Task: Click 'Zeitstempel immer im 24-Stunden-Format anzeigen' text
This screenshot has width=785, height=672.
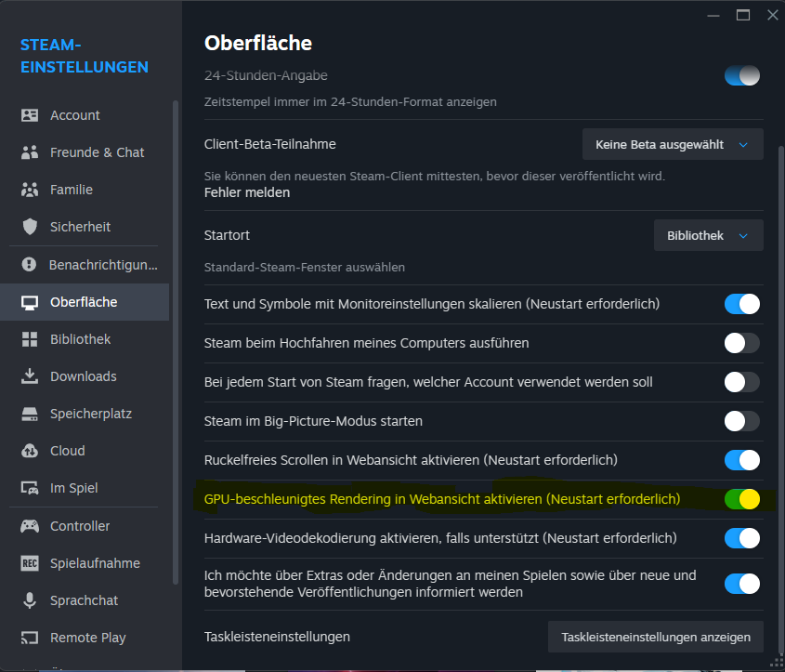Action: [350, 102]
